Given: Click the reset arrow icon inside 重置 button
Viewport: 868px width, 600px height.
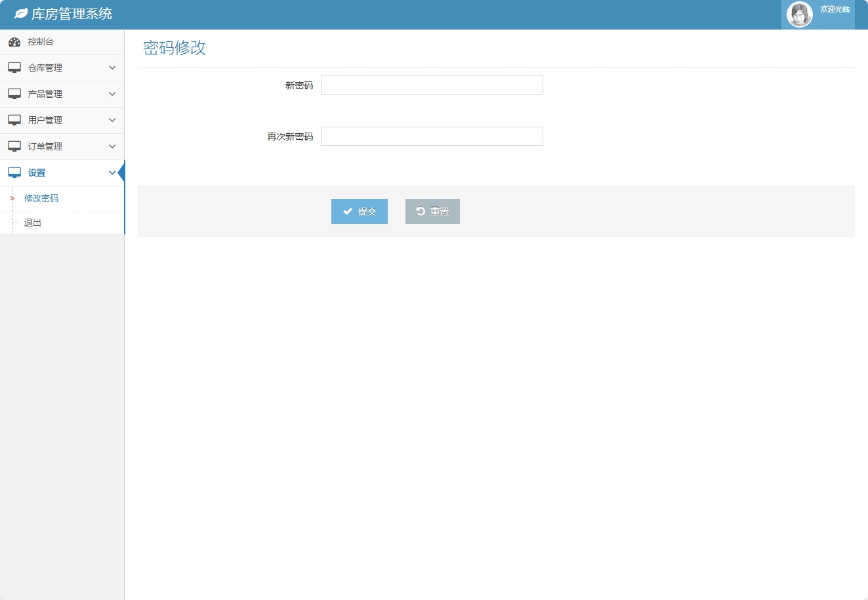Looking at the screenshot, I should (421, 211).
